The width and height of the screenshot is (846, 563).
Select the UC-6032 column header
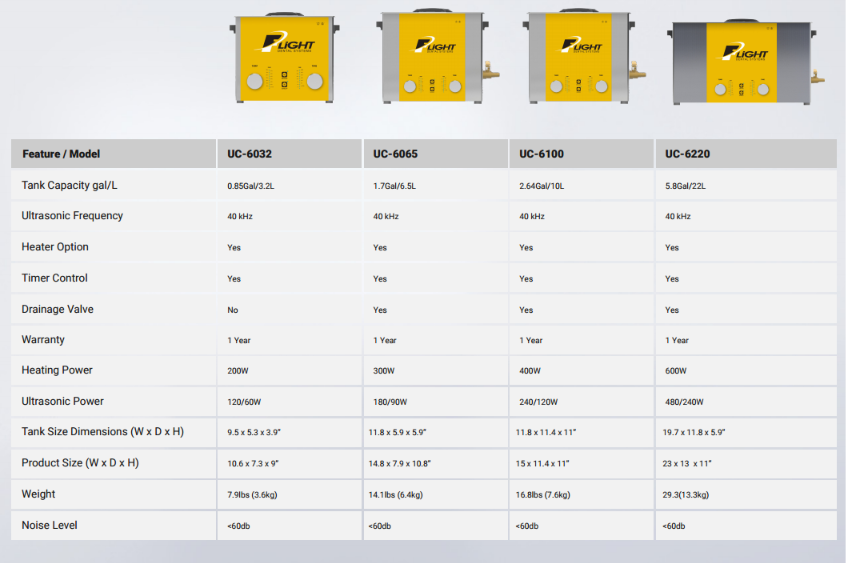[289, 154]
